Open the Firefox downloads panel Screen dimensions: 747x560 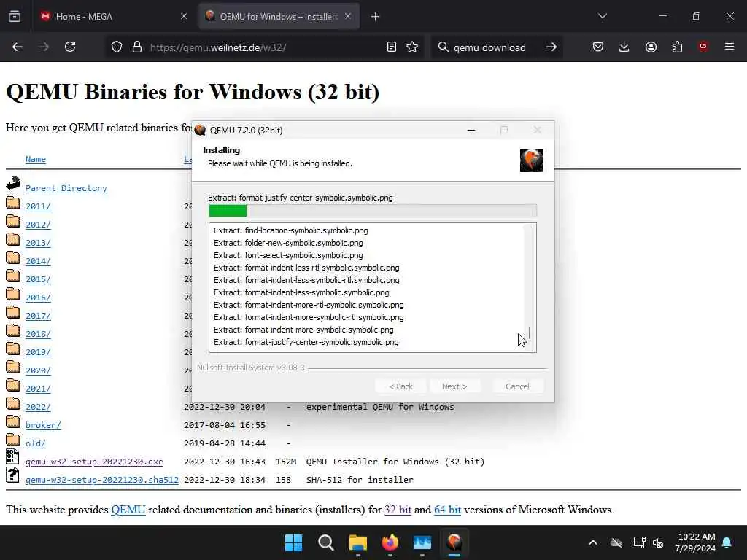[x=624, y=47]
